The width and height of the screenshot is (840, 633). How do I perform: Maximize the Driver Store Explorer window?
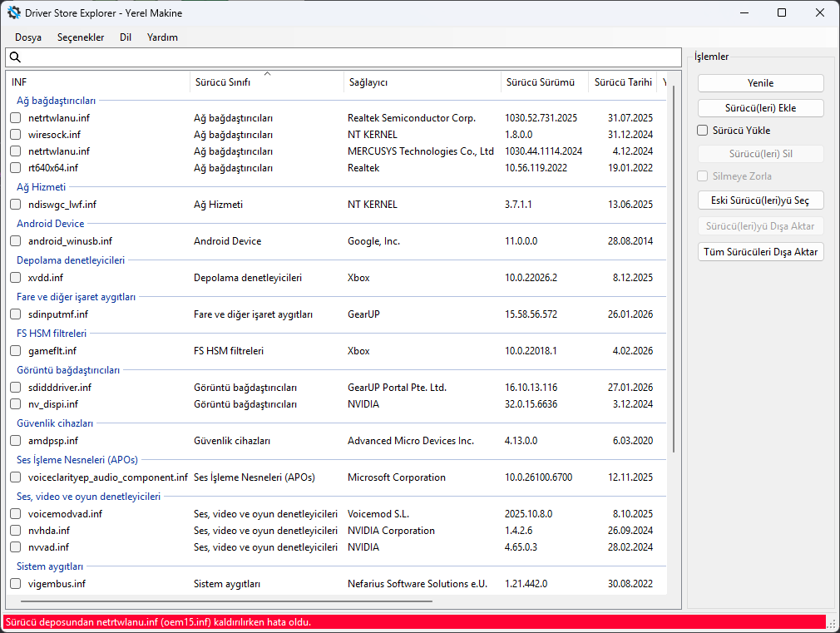782,12
